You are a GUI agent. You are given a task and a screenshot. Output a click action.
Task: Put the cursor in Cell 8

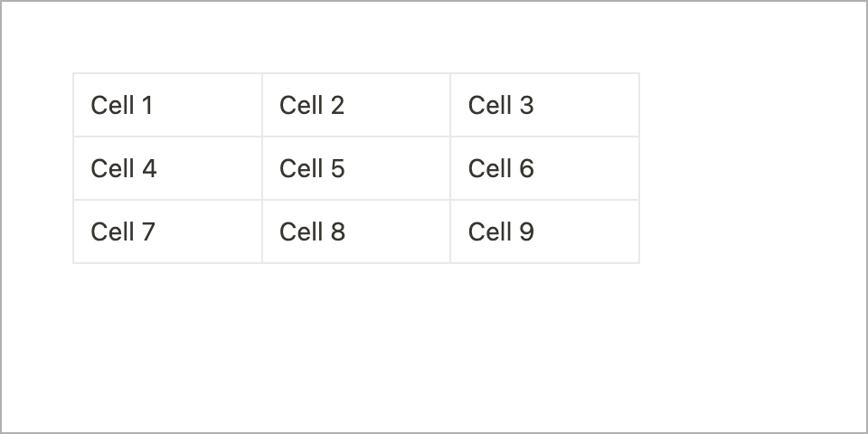tap(356, 231)
